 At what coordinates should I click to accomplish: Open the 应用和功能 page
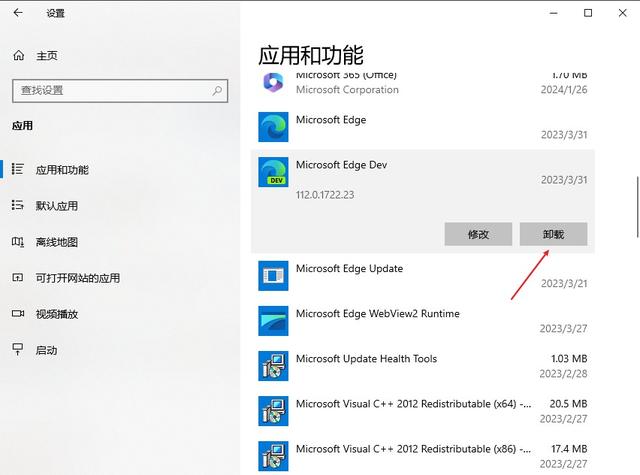click(62, 170)
